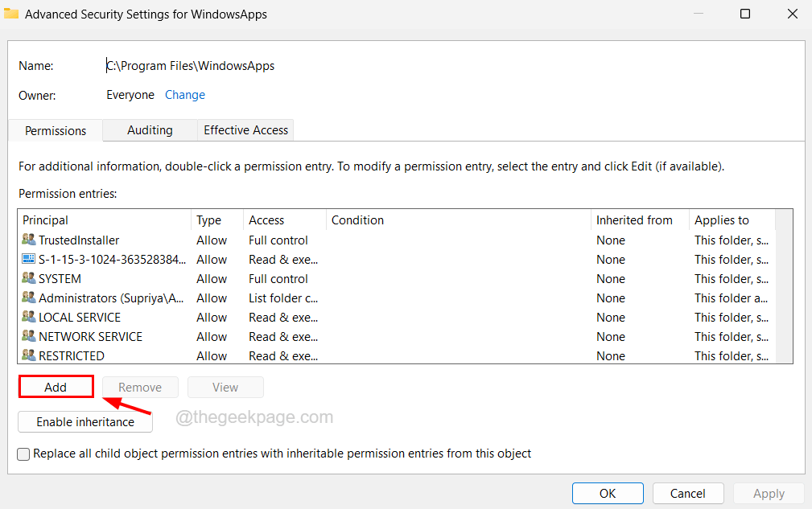Click the NETWORK SERVICE principal icon

coord(28,335)
